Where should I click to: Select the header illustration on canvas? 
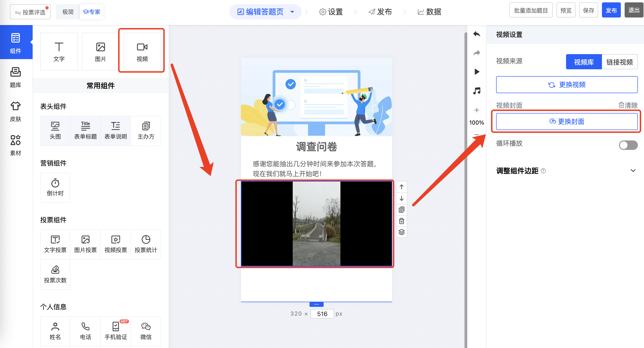pos(317,97)
